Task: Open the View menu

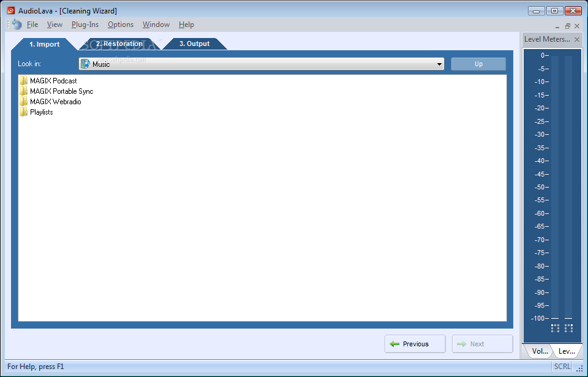Action: 55,25
